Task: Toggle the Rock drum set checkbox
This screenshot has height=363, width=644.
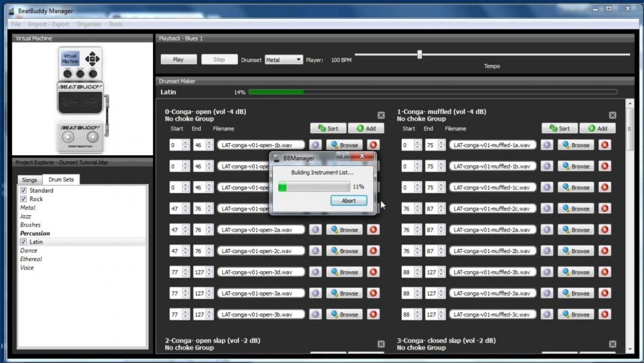Action: (x=23, y=199)
